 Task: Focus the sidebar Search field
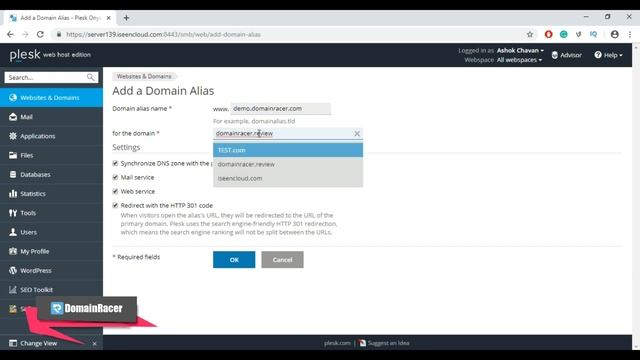(x=51, y=77)
